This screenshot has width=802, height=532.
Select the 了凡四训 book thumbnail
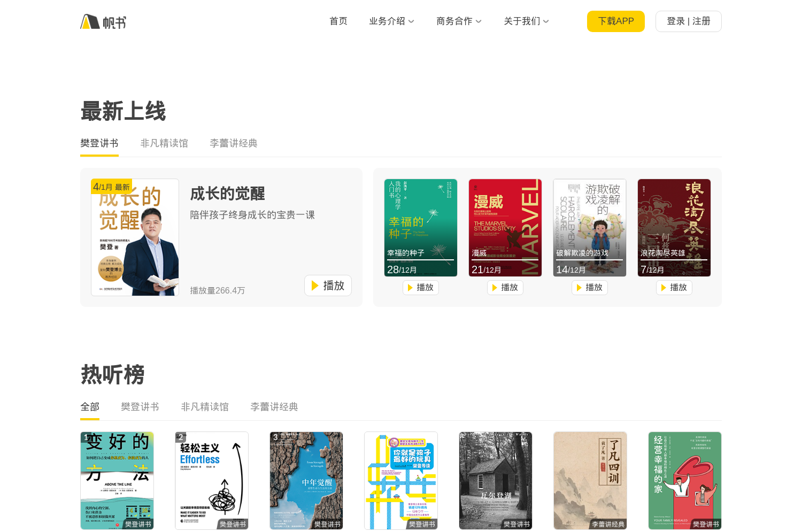coord(590,480)
